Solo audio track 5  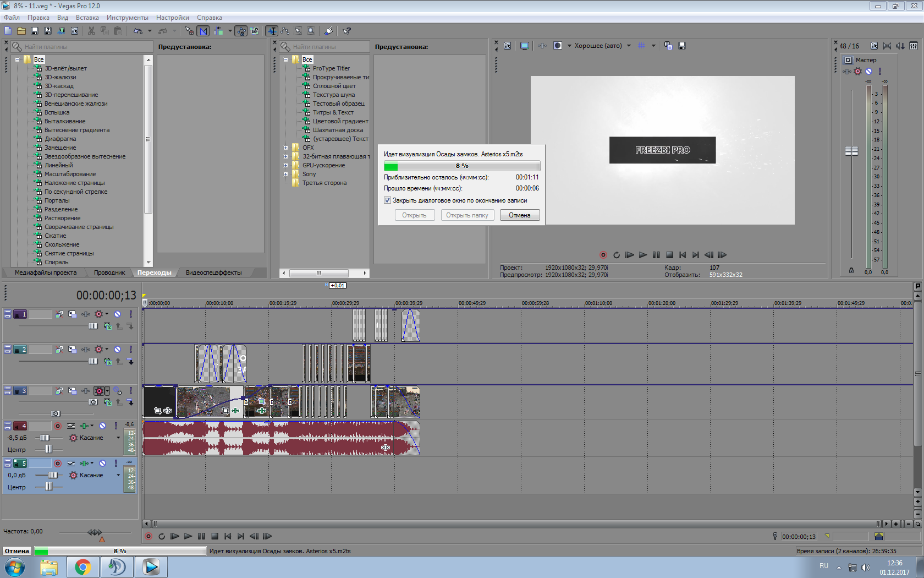tap(116, 463)
